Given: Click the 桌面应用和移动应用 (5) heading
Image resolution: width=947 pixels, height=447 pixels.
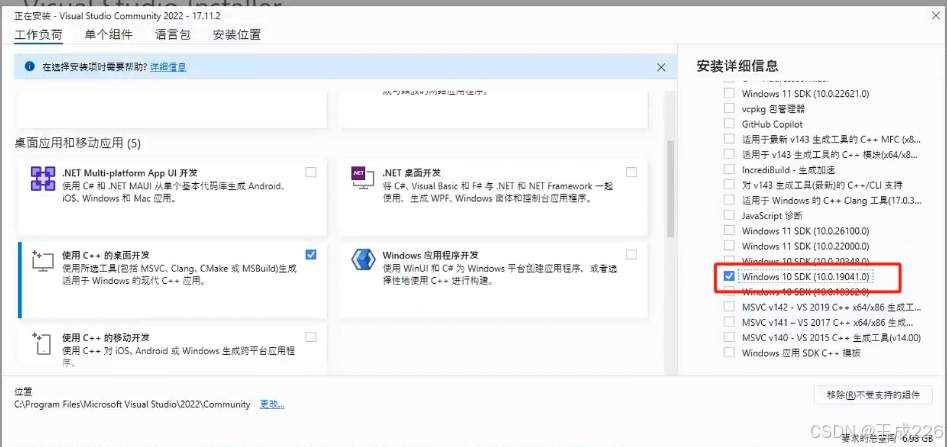Looking at the screenshot, I should pyautogui.click(x=77, y=143).
